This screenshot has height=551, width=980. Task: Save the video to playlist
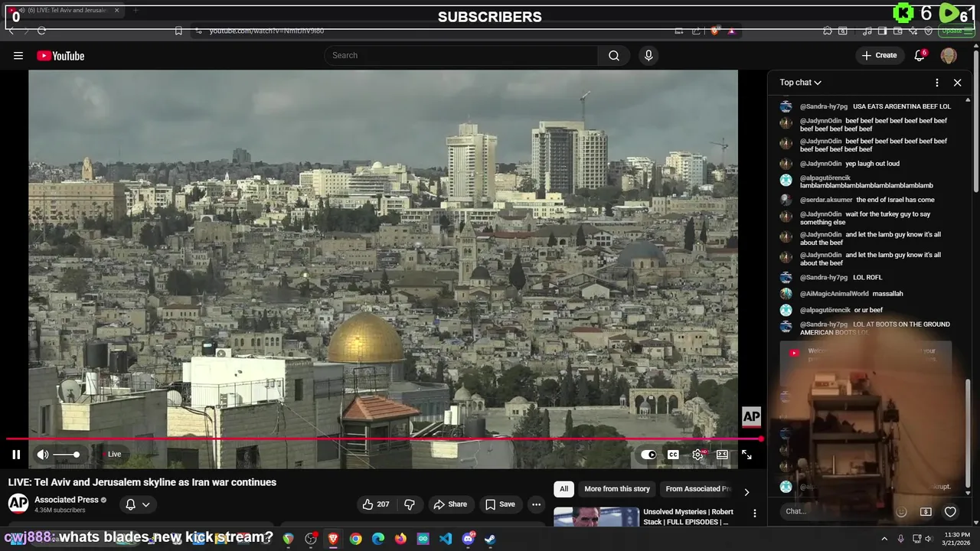[500, 504]
